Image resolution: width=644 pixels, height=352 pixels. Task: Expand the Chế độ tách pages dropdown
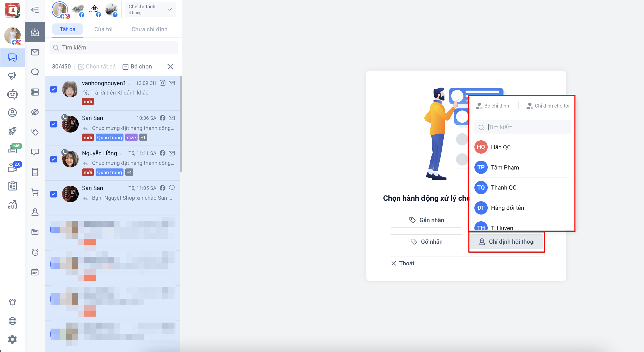pos(150,10)
